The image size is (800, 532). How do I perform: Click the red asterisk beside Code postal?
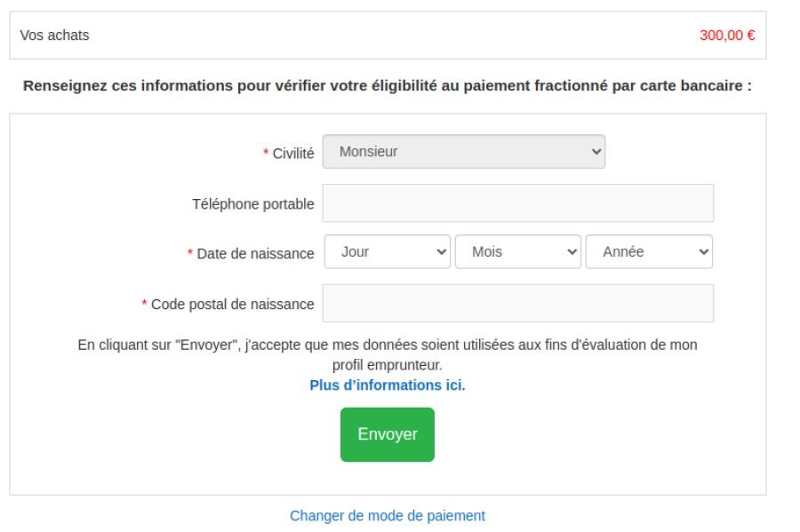click(145, 305)
